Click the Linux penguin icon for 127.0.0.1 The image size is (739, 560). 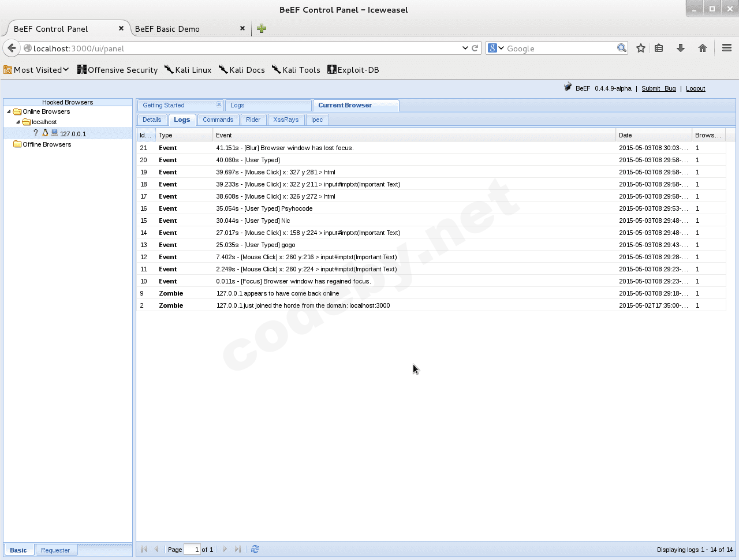pyautogui.click(x=45, y=133)
